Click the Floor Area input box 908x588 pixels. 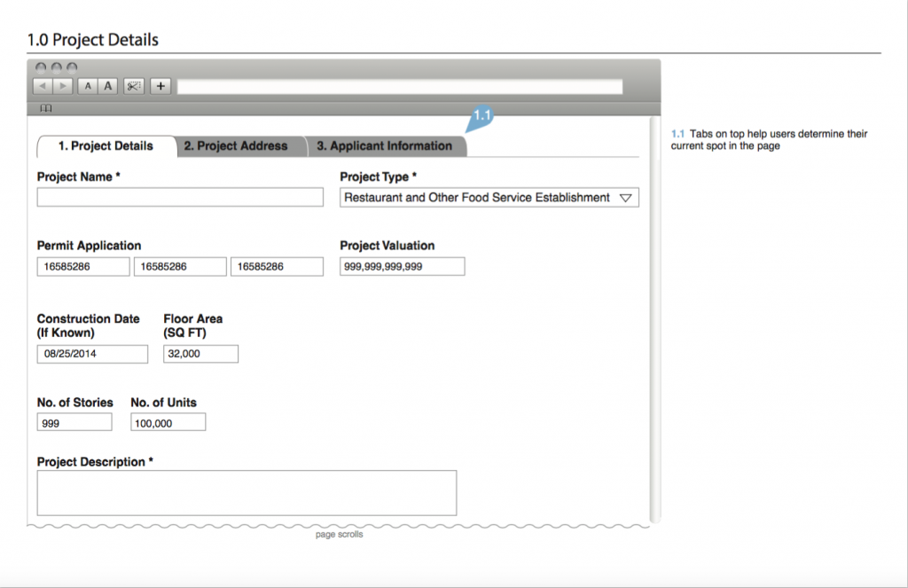click(200, 354)
